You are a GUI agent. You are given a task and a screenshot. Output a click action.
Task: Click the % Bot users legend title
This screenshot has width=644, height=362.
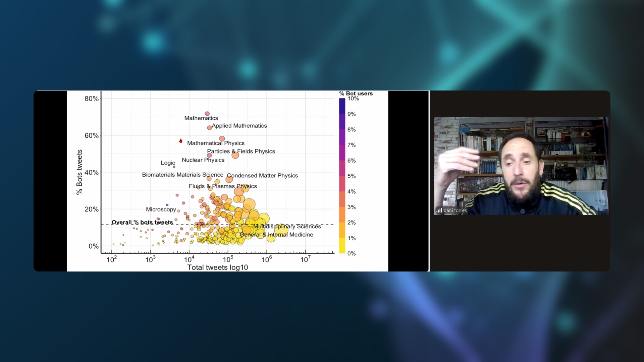click(x=356, y=94)
